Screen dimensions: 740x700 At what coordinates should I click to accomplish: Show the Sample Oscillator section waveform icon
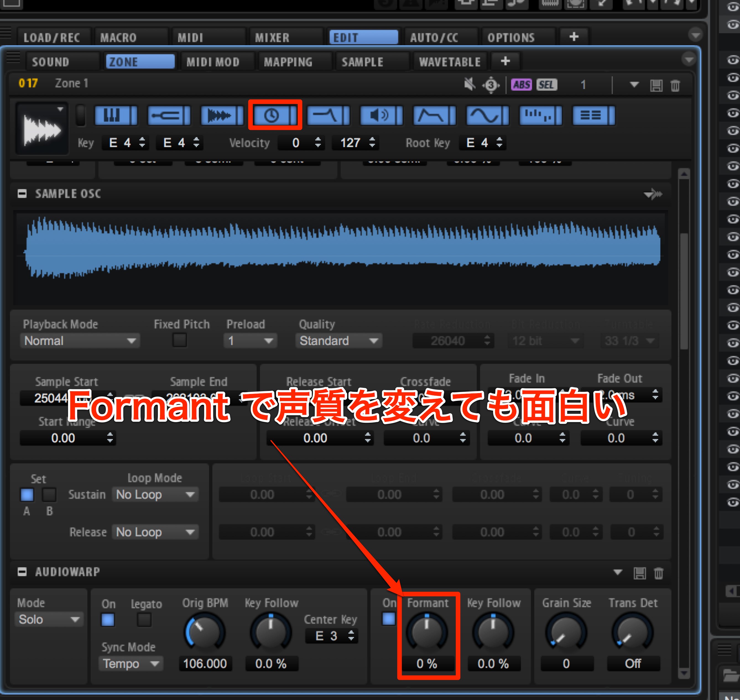coord(222,115)
